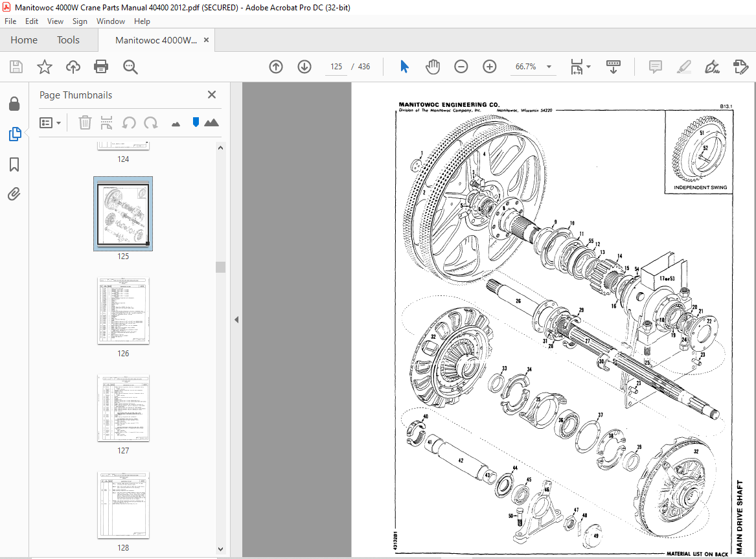Open security lock panel icon
Image resolution: width=756 pixels, height=559 pixels.
pos(14,103)
